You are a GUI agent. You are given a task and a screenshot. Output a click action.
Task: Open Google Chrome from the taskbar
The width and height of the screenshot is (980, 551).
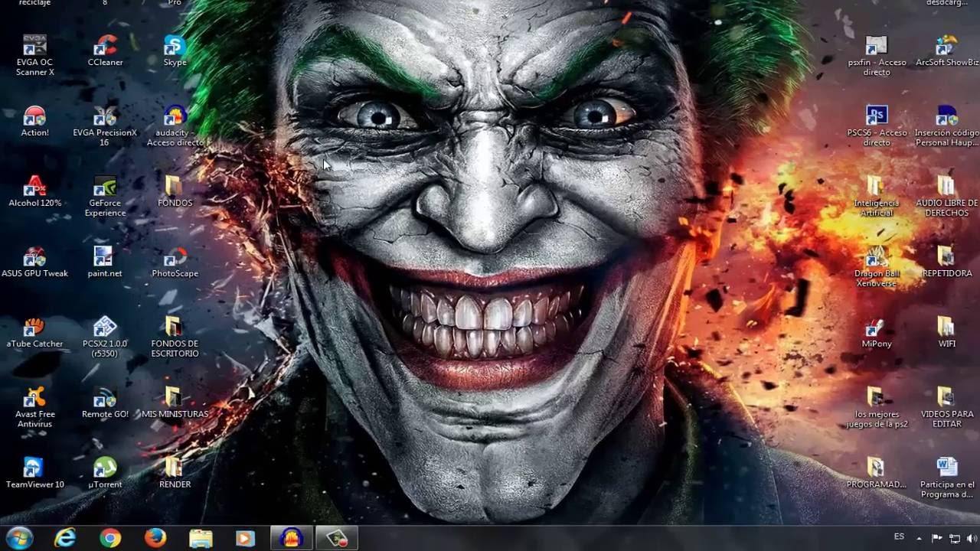[110, 538]
